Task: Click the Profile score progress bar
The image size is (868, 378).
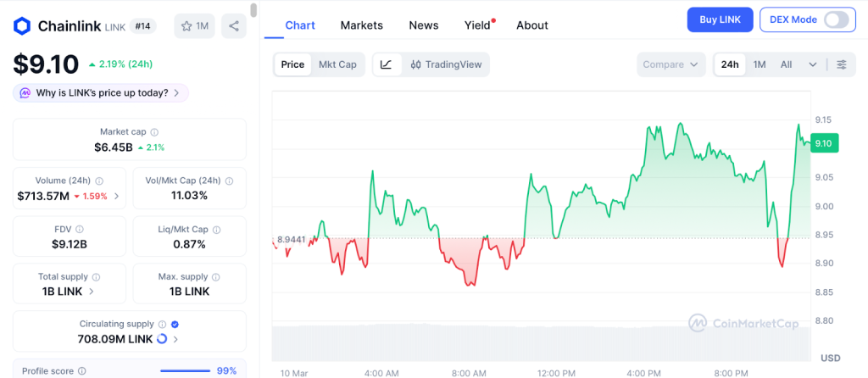Action: click(185, 371)
